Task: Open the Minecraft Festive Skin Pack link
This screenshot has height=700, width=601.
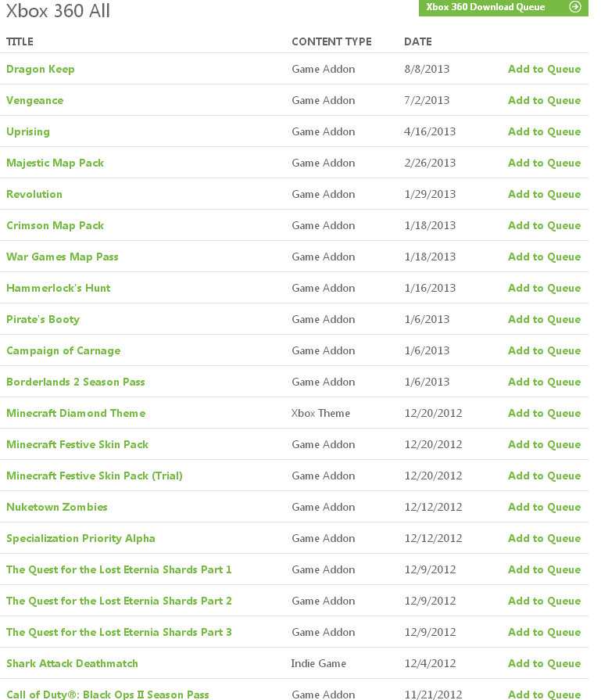Action: point(77,444)
